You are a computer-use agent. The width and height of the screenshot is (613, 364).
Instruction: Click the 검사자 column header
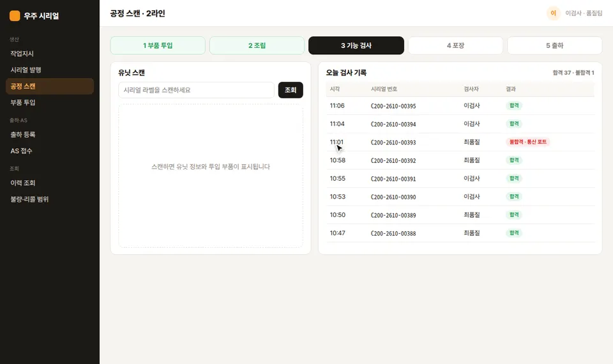point(471,89)
